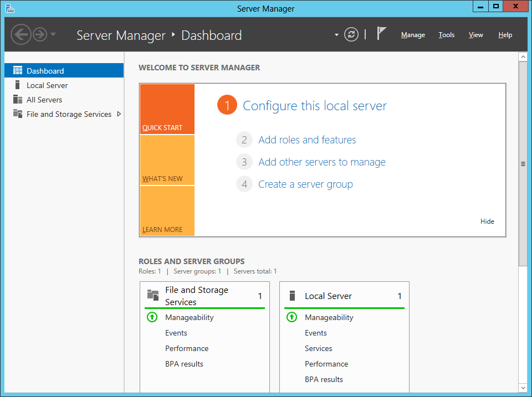Image resolution: width=532 pixels, height=397 pixels.
Task: Open the Manage menu
Action: (413, 35)
